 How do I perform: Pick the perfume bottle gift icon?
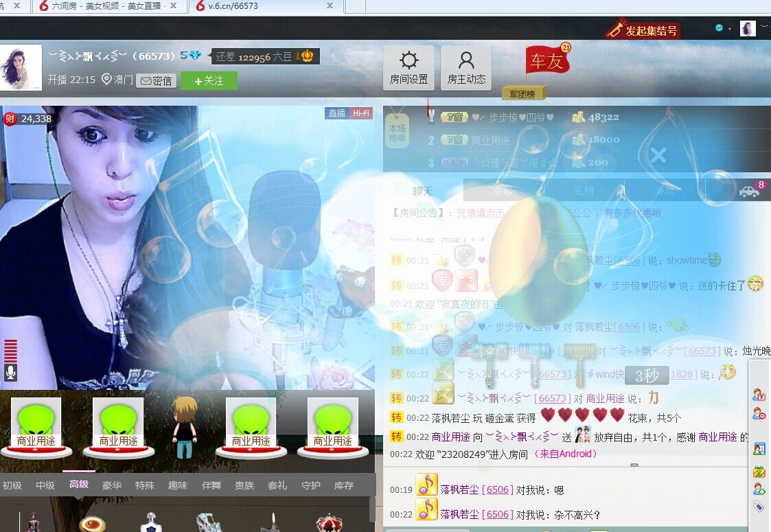pos(151,522)
